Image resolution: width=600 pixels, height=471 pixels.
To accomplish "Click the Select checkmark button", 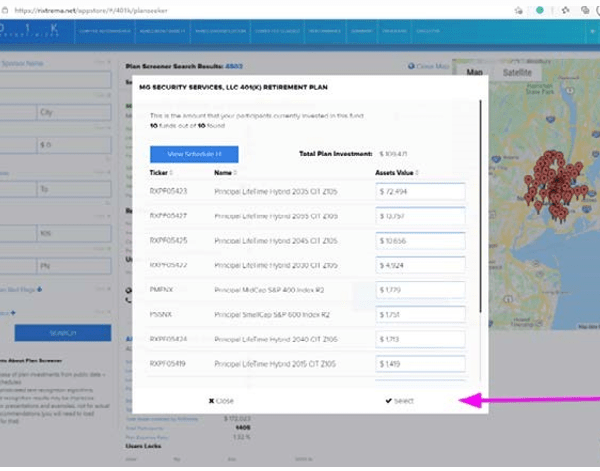I will [x=399, y=400].
